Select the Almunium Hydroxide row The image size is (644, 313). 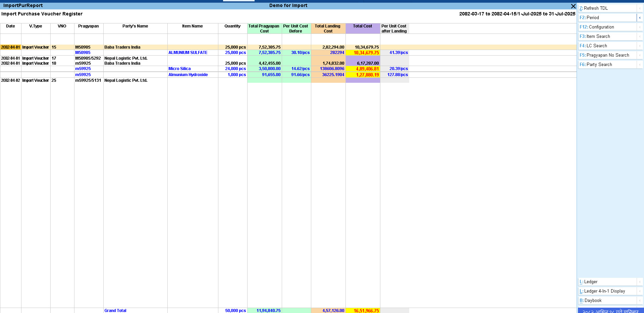pyautogui.click(x=188, y=75)
